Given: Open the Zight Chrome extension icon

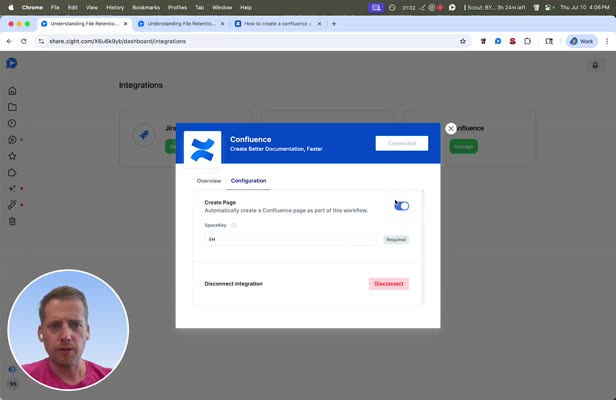Looking at the screenshot, I should (x=498, y=41).
